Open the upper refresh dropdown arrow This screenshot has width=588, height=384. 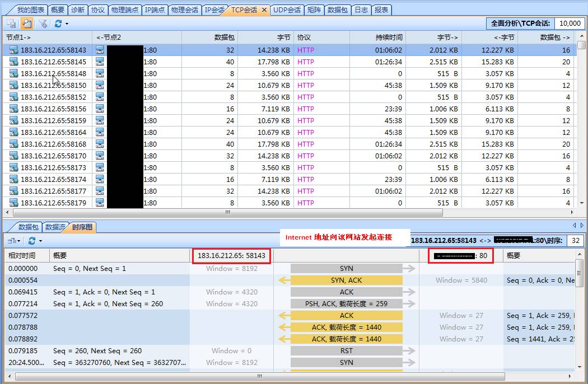[67, 24]
